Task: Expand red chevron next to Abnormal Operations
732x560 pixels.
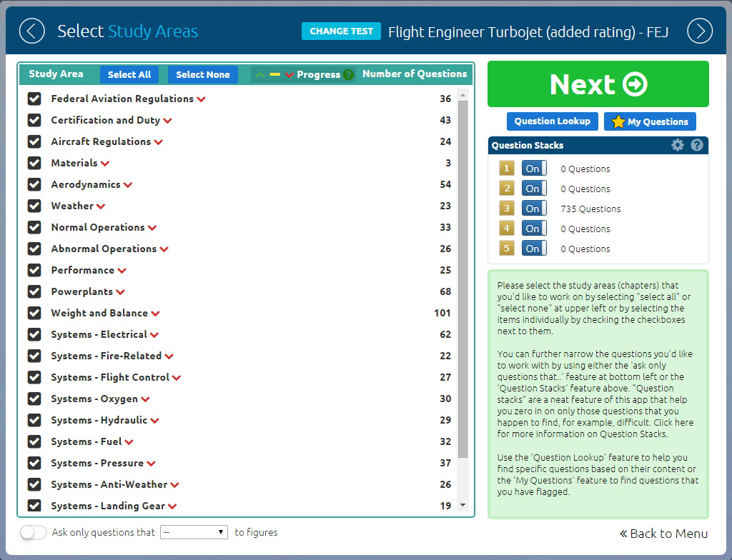Action: pyautogui.click(x=164, y=250)
